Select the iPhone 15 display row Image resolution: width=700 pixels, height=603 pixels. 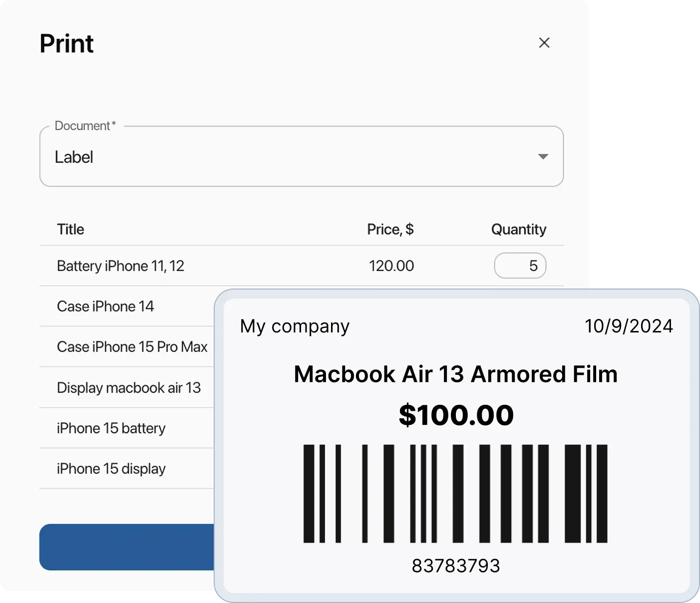click(x=111, y=468)
